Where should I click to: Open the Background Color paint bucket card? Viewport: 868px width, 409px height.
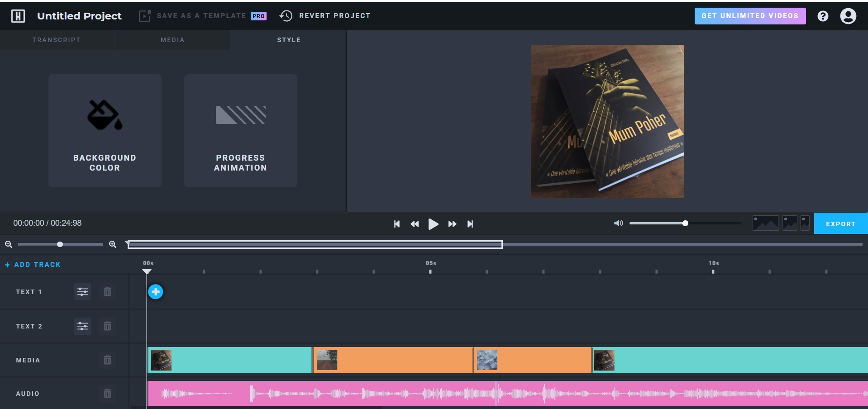tap(105, 131)
